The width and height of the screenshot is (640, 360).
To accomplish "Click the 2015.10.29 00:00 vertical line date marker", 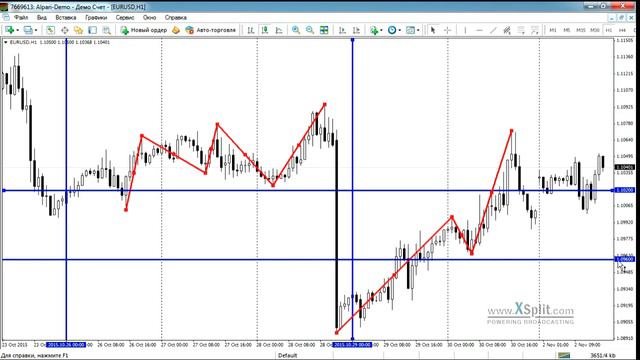I will click(353, 345).
